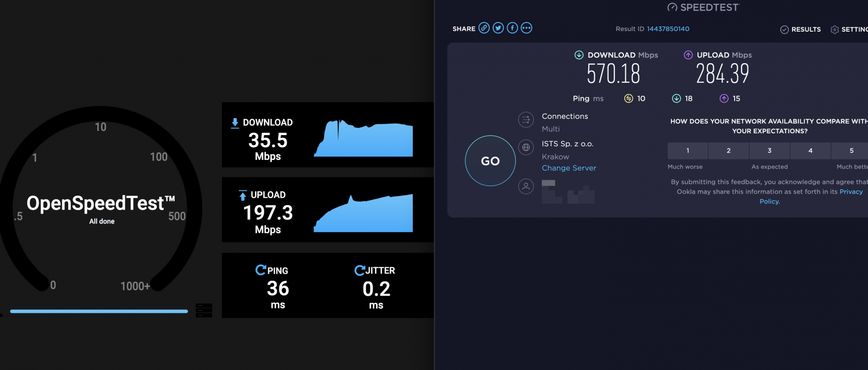Click the globe server icon
Screen dimensions: 868x370
[x=526, y=147]
